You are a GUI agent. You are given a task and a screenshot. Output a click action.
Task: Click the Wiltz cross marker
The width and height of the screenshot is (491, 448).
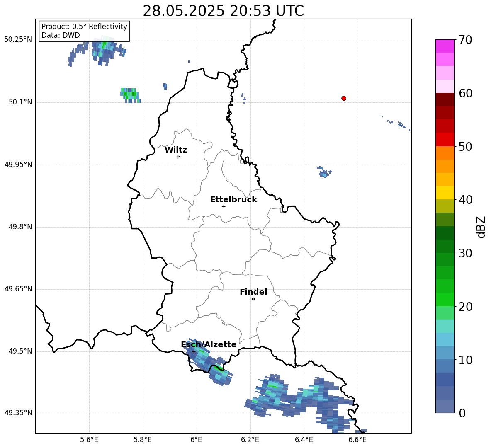coord(178,157)
